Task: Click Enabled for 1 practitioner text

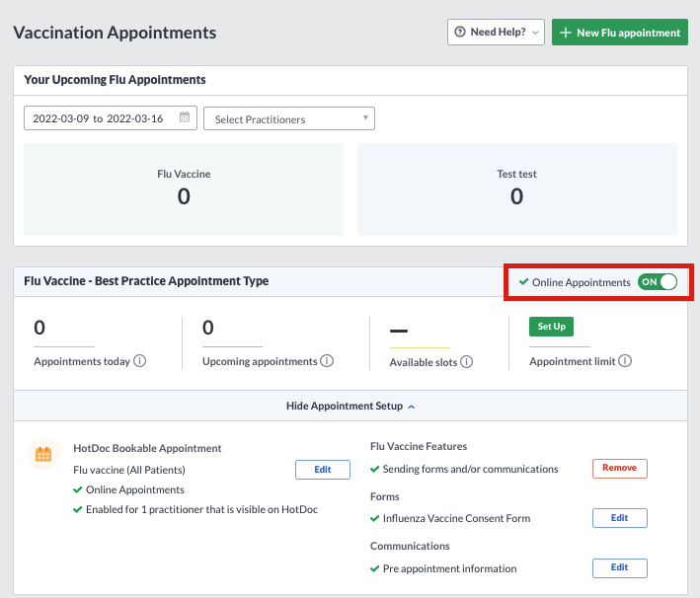Action: (201, 509)
